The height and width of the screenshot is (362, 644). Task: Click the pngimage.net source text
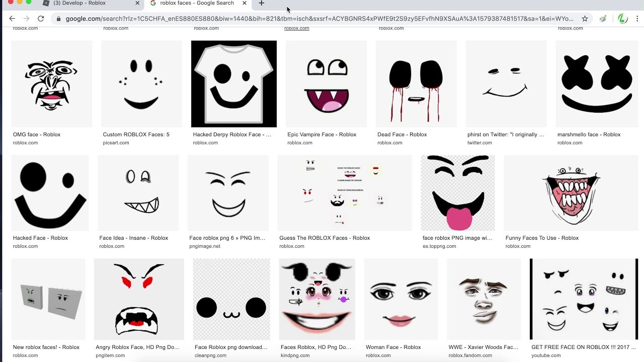[205, 246]
